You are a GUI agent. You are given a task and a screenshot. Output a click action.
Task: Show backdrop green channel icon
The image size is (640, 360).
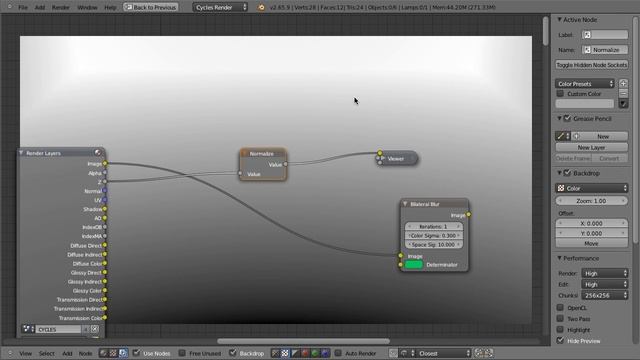click(315, 353)
